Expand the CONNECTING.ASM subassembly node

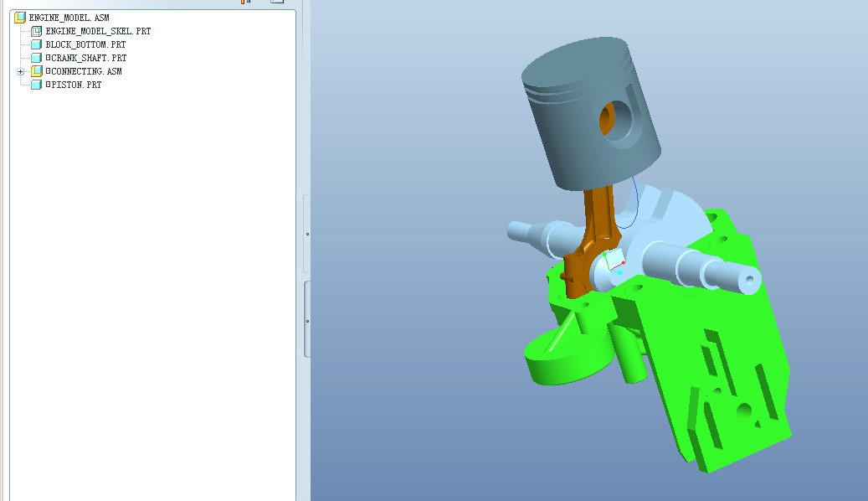click(20, 71)
